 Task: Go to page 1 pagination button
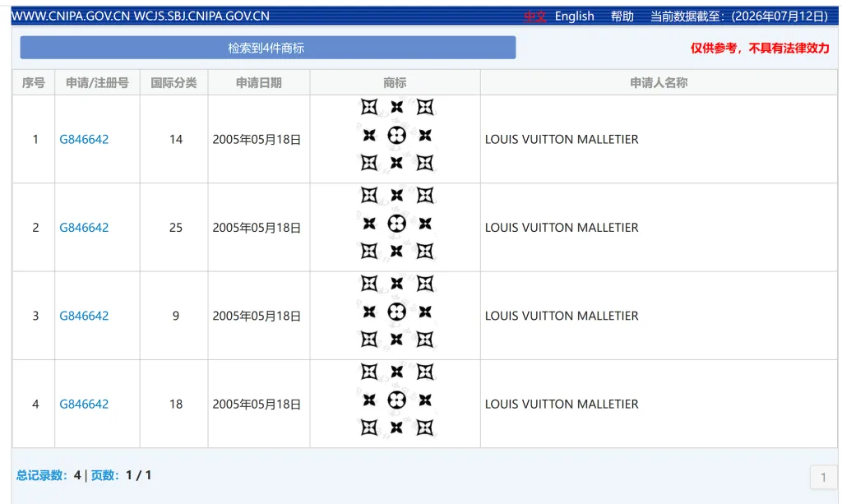click(x=823, y=477)
